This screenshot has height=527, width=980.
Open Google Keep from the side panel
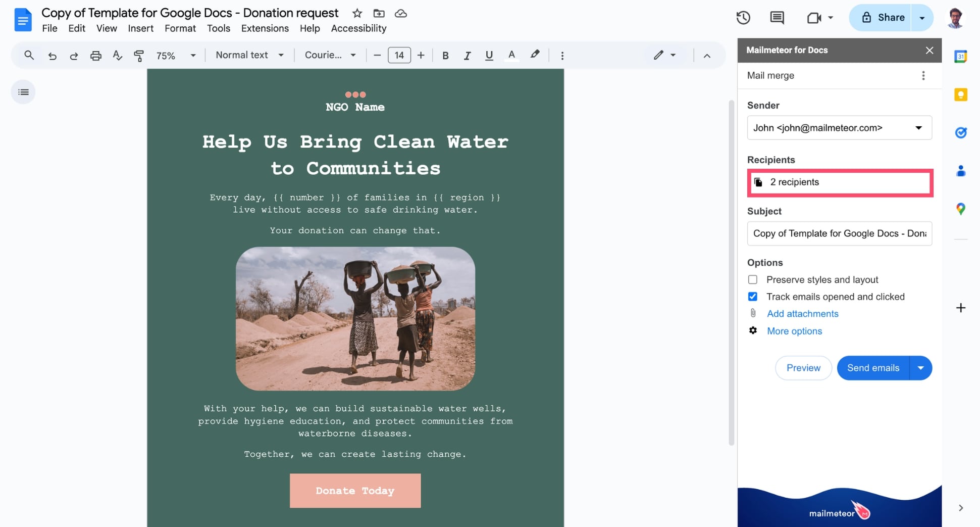point(960,94)
